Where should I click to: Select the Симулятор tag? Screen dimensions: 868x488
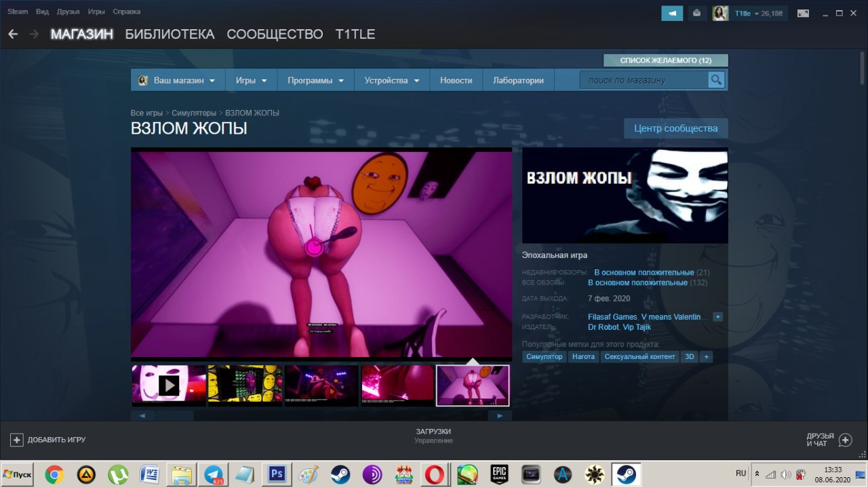click(x=545, y=356)
